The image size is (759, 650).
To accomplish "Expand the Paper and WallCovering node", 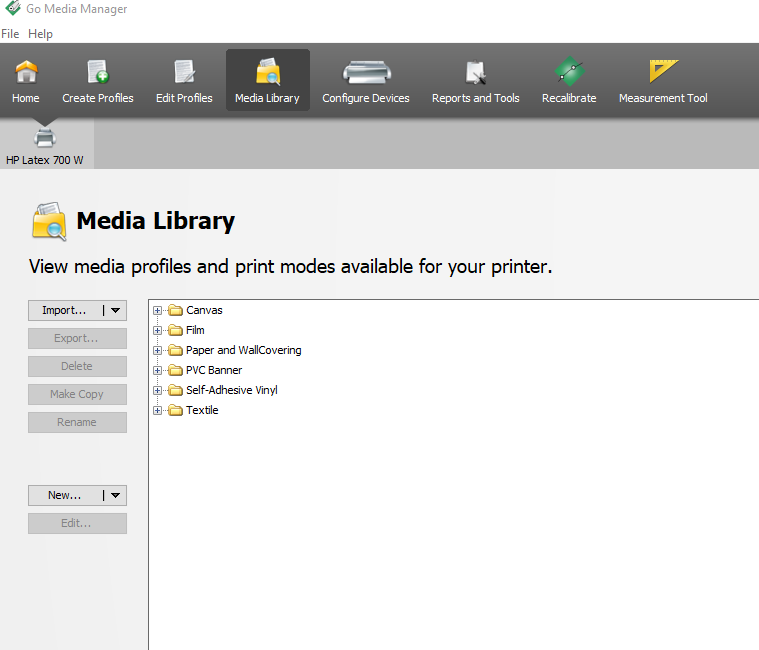I will click(157, 350).
